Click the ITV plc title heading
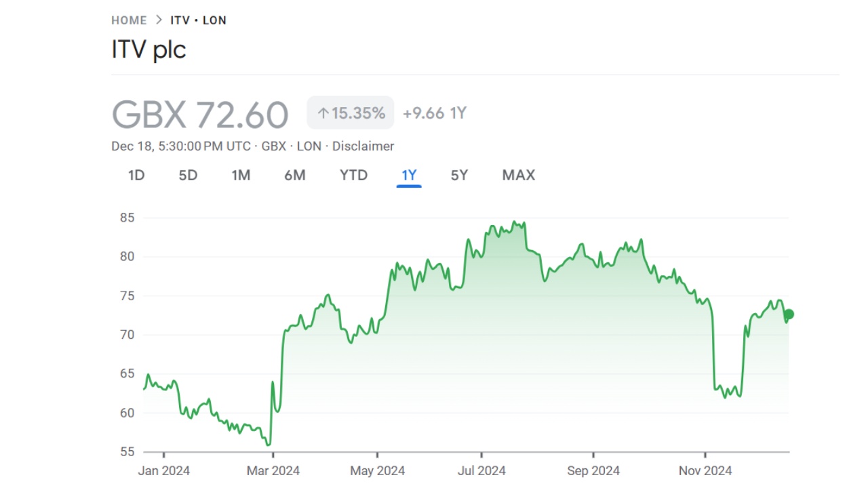The width and height of the screenshot is (868, 488). click(149, 50)
